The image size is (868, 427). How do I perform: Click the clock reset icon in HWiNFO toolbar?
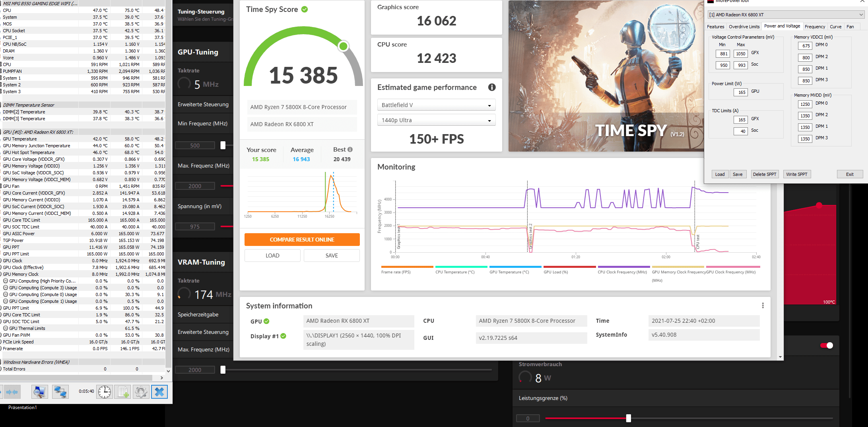point(105,392)
